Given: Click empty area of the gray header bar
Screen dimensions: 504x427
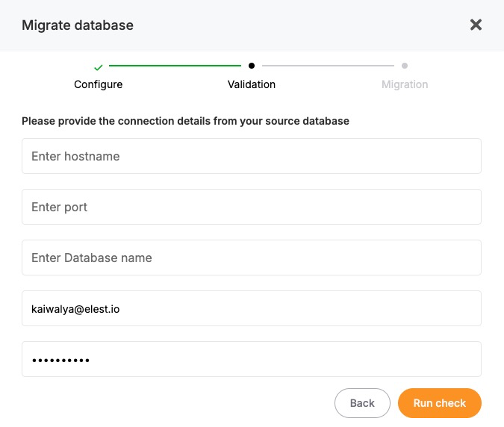Looking at the screenshot, I should (x=299, y=25).
